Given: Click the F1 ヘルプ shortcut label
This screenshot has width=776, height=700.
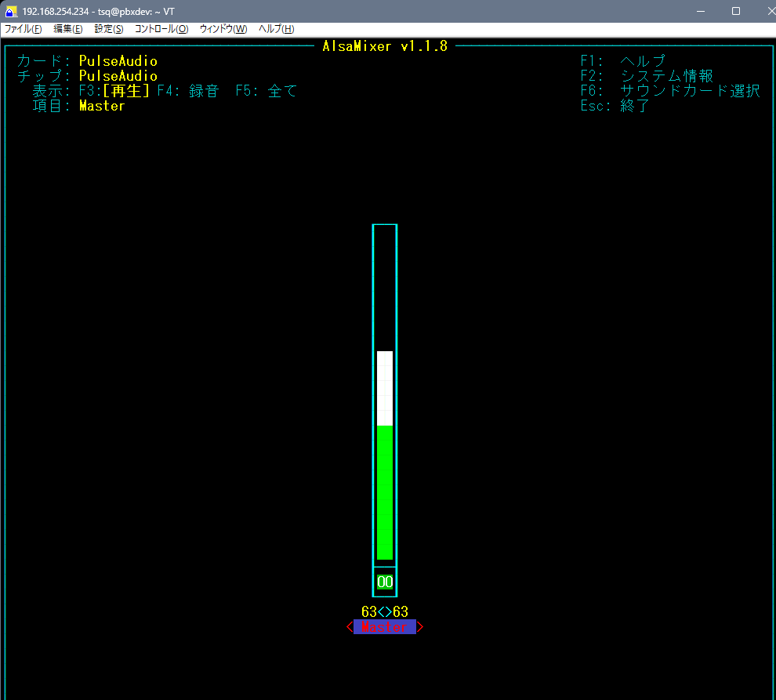Looking at the screenshot, I should point(623,61).
